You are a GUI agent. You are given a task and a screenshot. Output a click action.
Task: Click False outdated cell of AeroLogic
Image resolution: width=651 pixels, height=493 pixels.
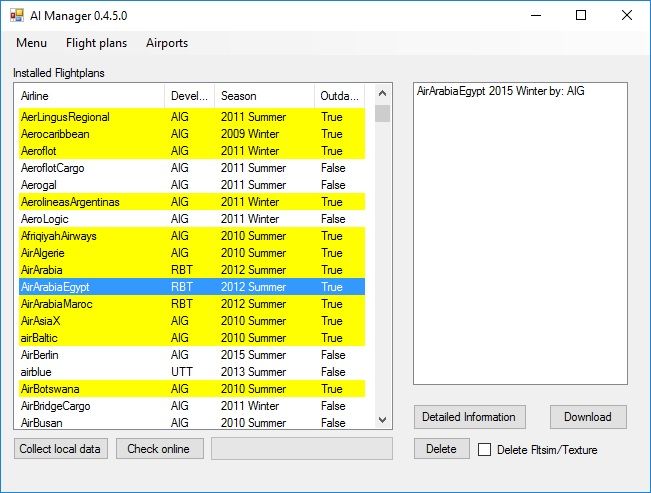point(333,219)
